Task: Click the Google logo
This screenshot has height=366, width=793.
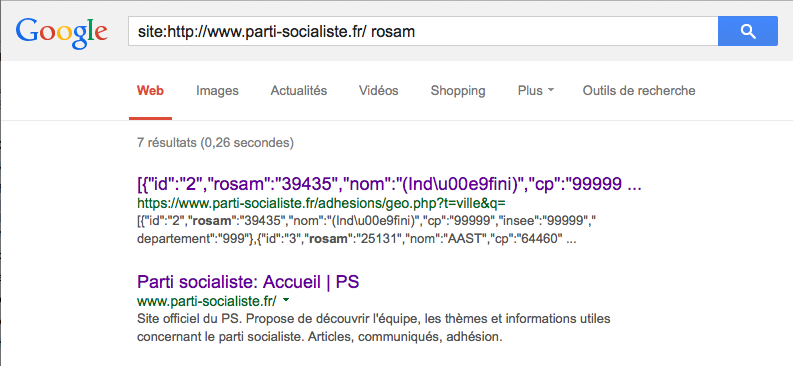Action: click(61, 31)
